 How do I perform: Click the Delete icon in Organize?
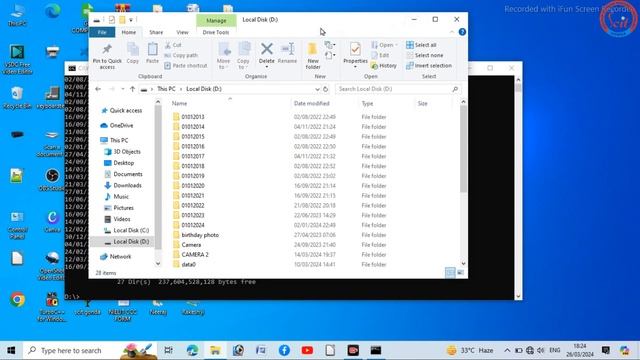[267, 50]
